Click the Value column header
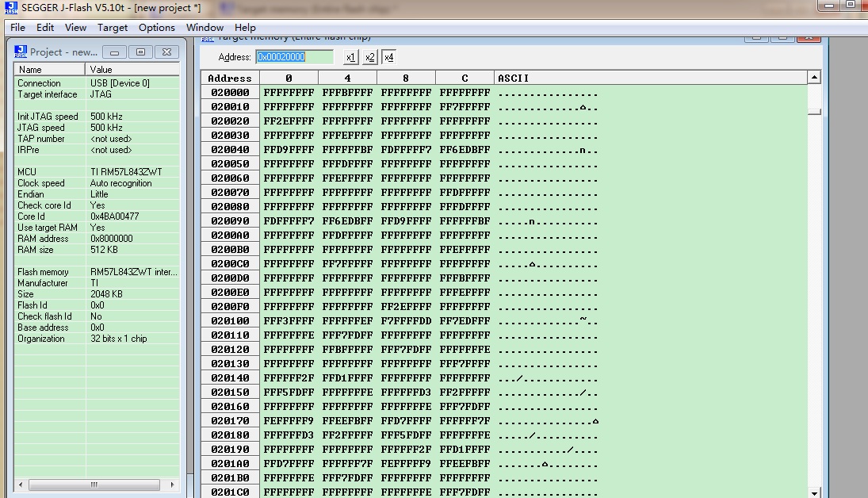This screenshot has width=868, height=498. click(x=132, y=69)
